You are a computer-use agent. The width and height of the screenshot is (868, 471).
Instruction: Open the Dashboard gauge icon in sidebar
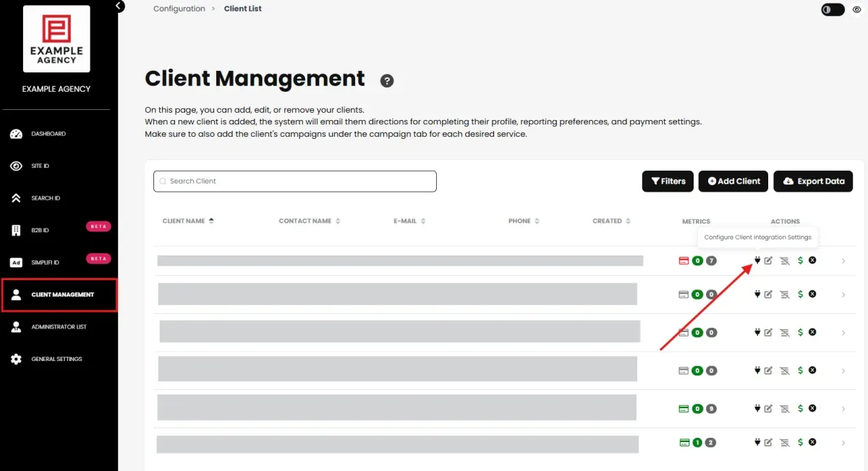click(x=16, y=134)
